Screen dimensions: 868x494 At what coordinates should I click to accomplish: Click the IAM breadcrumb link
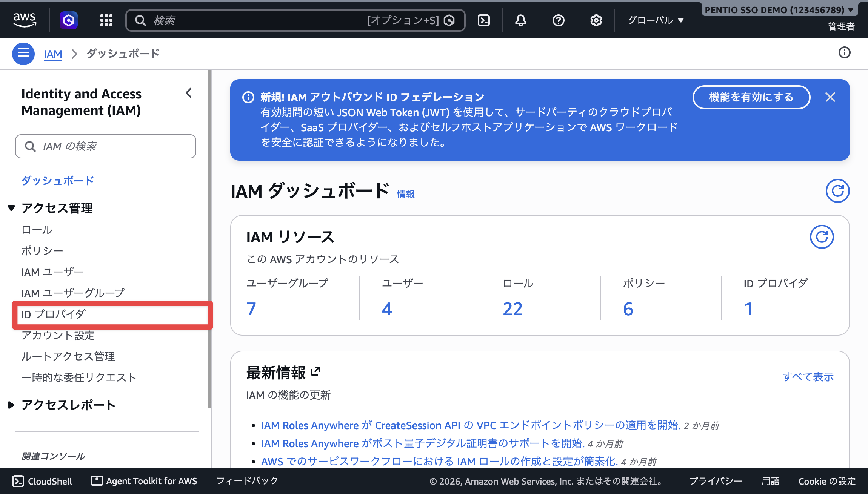tap(53, 54)
